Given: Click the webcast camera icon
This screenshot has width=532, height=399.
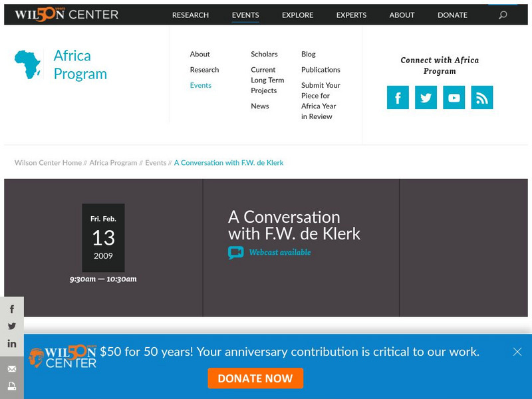Looking at the screenshot, I should point(235,252).
